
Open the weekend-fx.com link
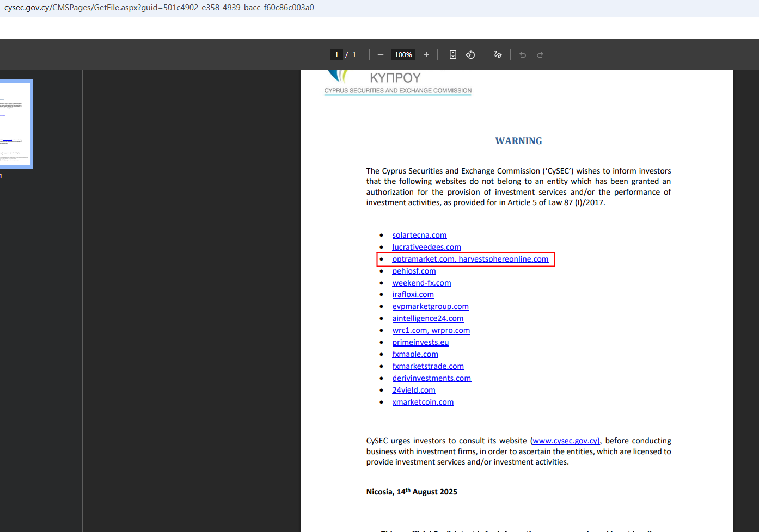(421, 283)
